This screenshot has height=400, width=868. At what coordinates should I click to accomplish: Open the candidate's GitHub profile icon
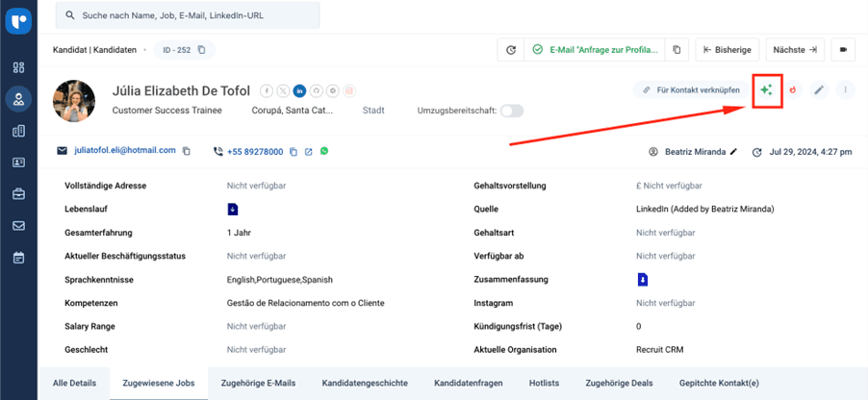[x=316, y=90]
